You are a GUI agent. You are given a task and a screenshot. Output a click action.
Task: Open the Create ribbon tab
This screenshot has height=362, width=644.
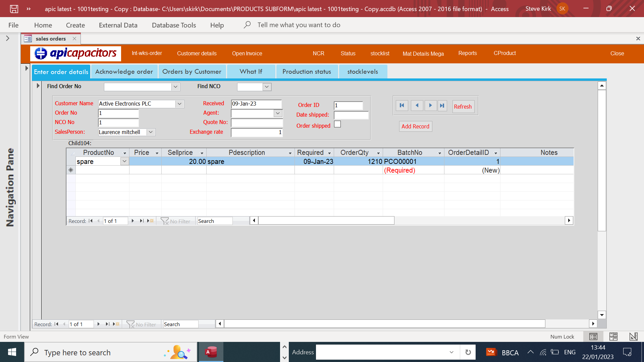(x=75, y=25)
